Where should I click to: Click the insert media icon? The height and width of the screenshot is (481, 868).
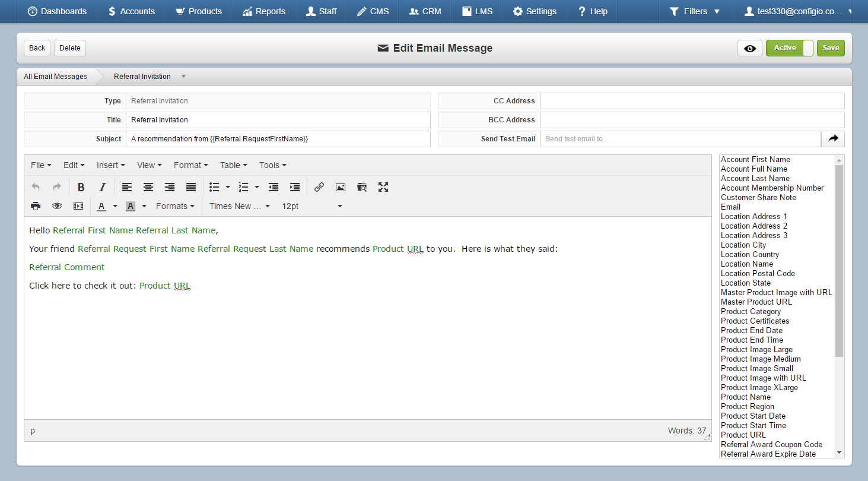pos(78,206)
